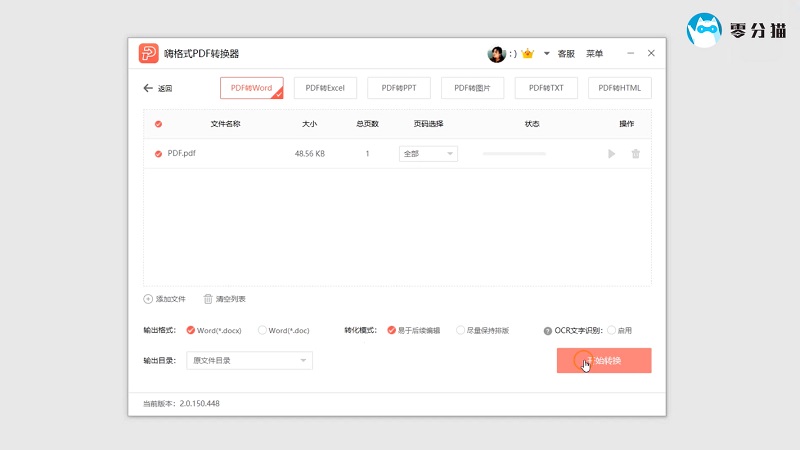
Task: Close the converter window
Action: tap(651, 53)
